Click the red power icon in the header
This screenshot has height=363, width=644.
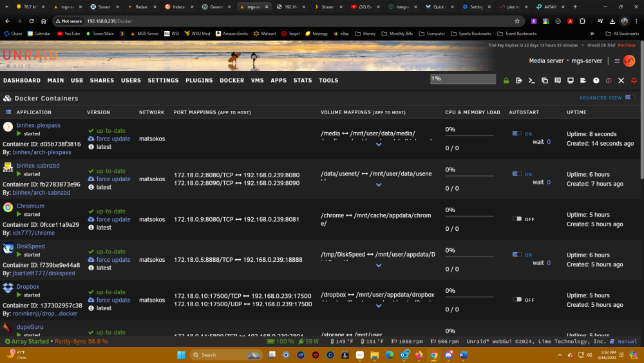click(609, 81)
